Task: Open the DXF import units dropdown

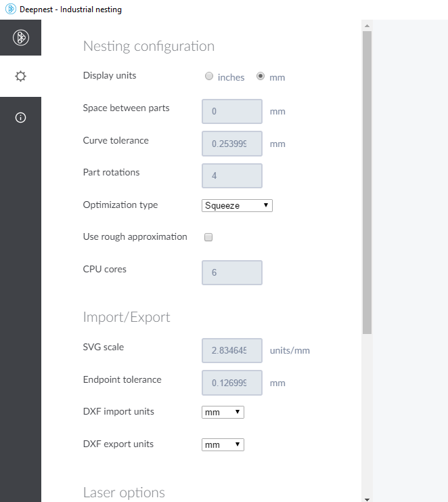Action: 223,412
